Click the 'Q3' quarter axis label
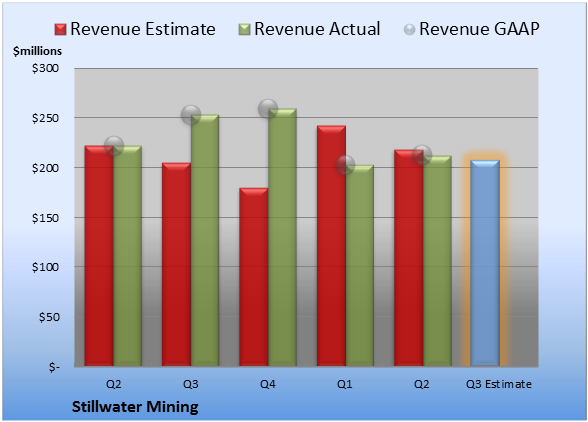This screenshot has width=588, height=422. pos(190,384)
